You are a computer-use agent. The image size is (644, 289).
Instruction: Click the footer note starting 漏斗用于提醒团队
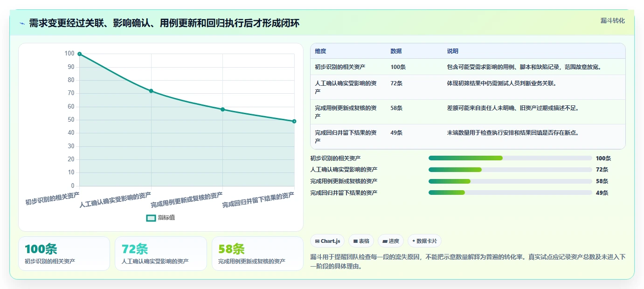click(x=468, y=262)
